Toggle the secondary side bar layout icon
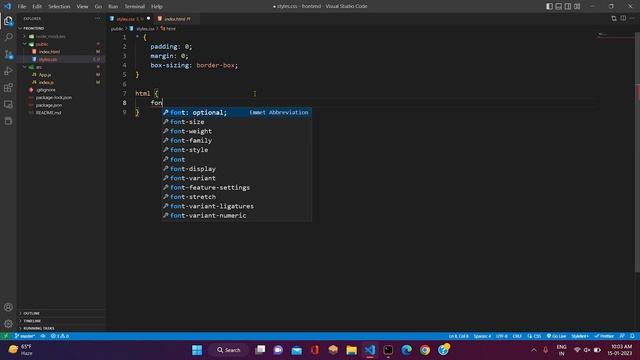The image size is (640, 360). (x=568, y=6)
